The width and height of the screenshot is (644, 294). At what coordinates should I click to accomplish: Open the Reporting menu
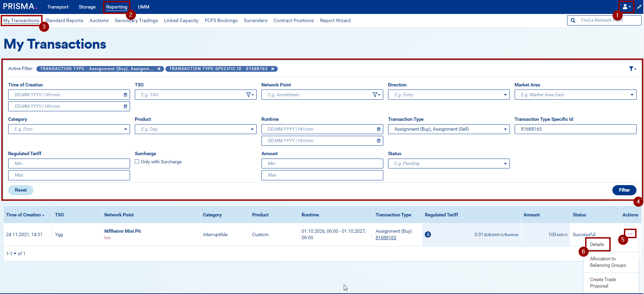click(x=116, y=7)
